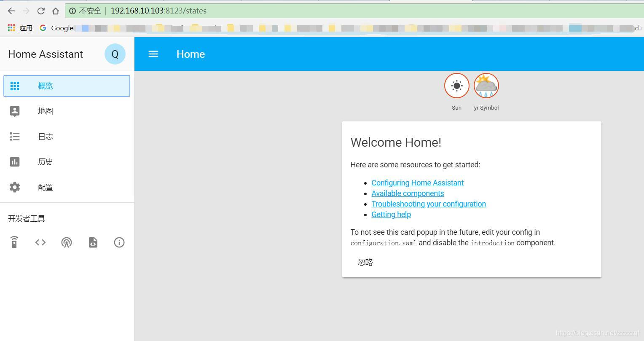Image resolution: width=644 pixels, height=341 pixels.
Task: Click the address bar URL field
Action: (x=354, y=11)
